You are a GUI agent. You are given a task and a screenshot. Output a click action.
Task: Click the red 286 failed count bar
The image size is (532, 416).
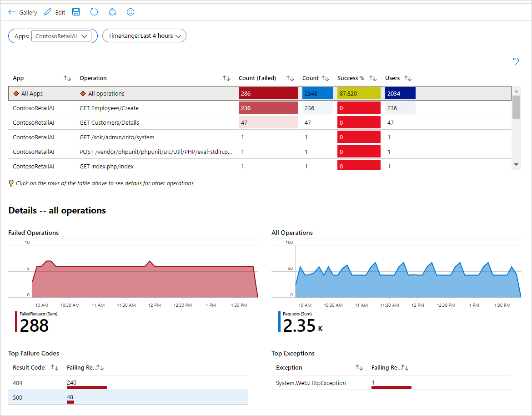point(268,94)
